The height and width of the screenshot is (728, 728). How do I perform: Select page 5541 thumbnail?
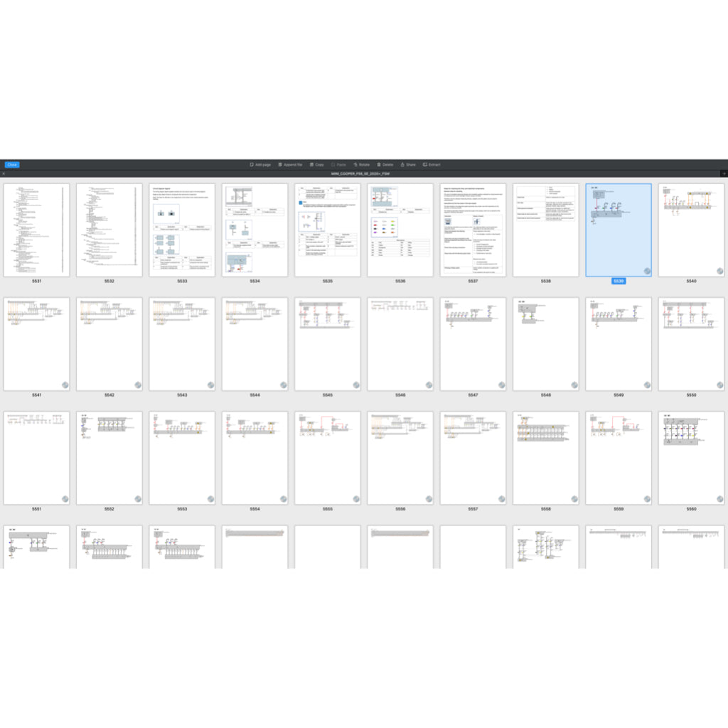coord(37,344)
